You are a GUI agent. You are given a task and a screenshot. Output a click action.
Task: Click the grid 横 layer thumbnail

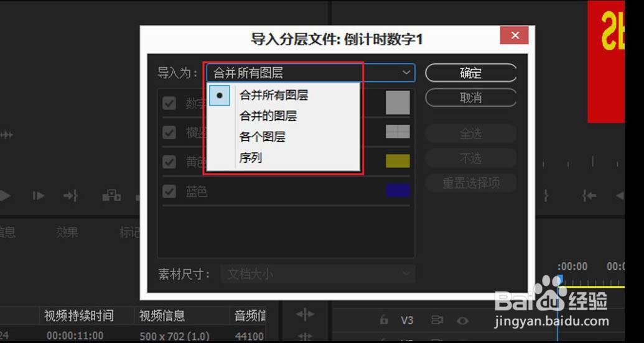[x=398, y=132]
